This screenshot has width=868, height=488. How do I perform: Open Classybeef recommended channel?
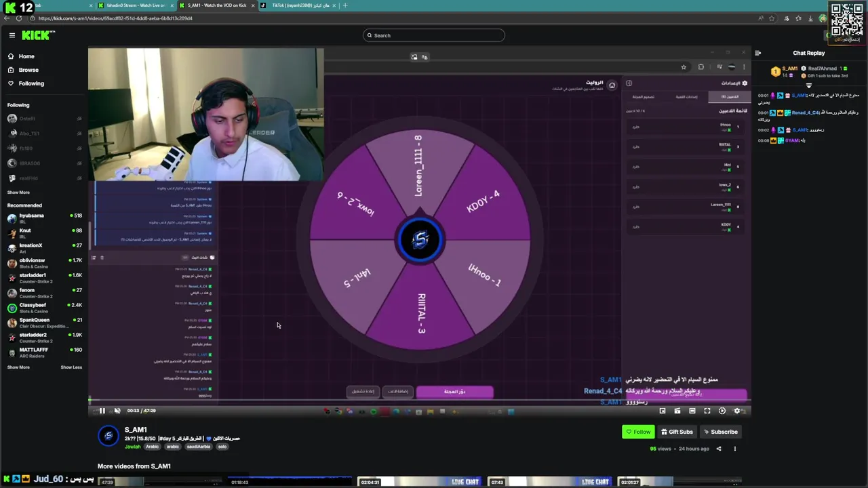tap(45, 308)
